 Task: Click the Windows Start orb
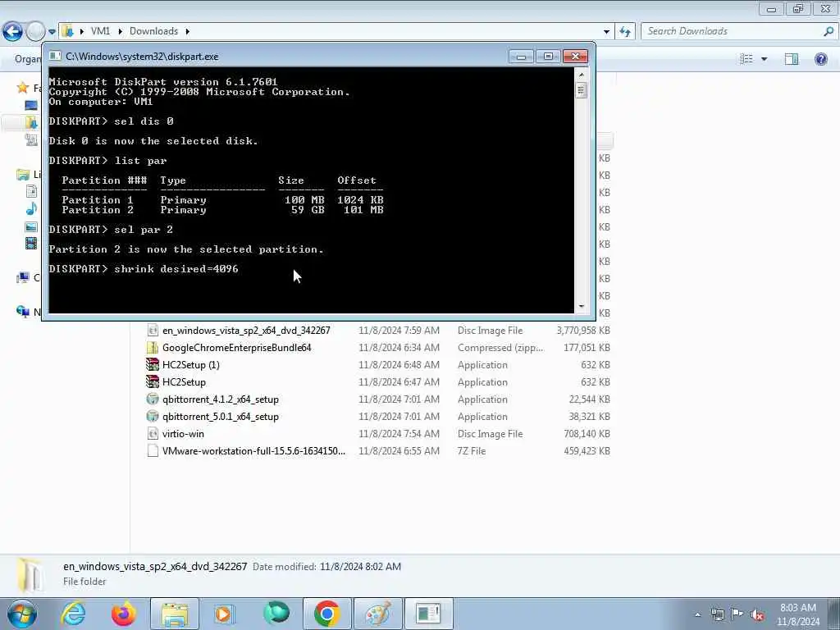click(x=22, y=614)
